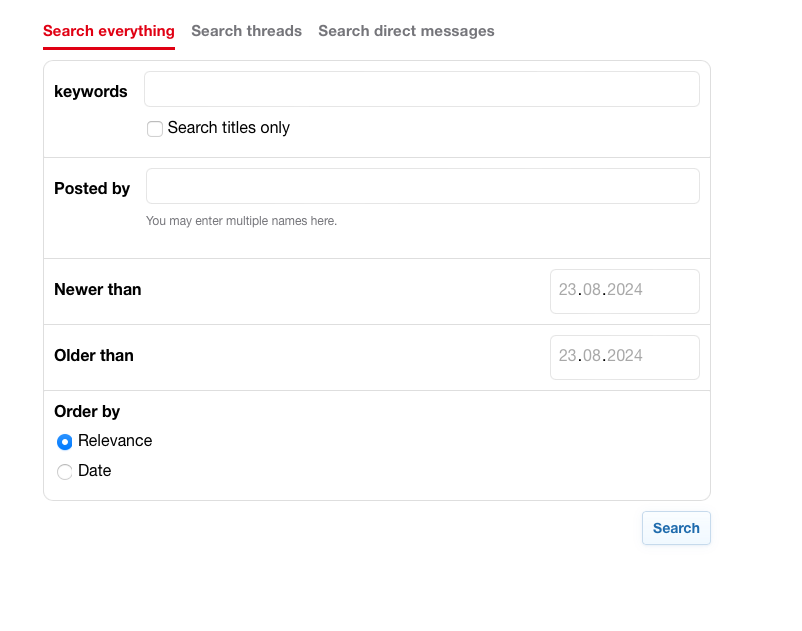Click the Posted by label
Viewport: 802px width, 631px height.
point(92,188)
